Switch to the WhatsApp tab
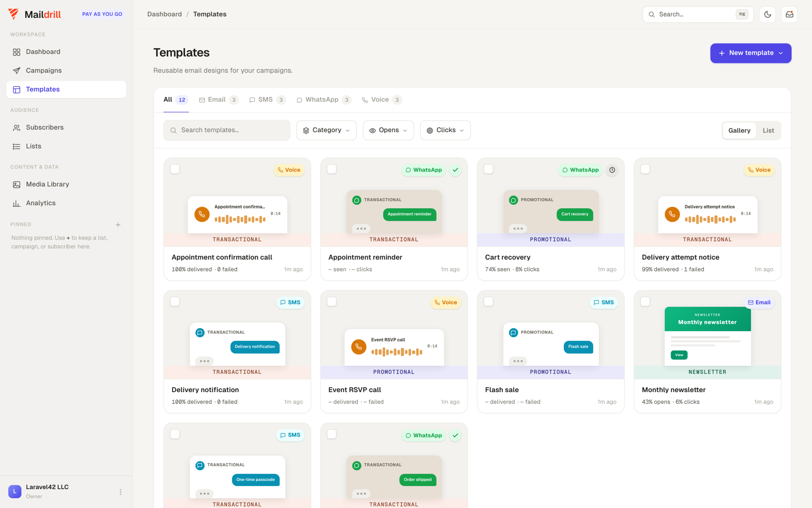Screen dimensions: 812x508 (x=324, y=100)
